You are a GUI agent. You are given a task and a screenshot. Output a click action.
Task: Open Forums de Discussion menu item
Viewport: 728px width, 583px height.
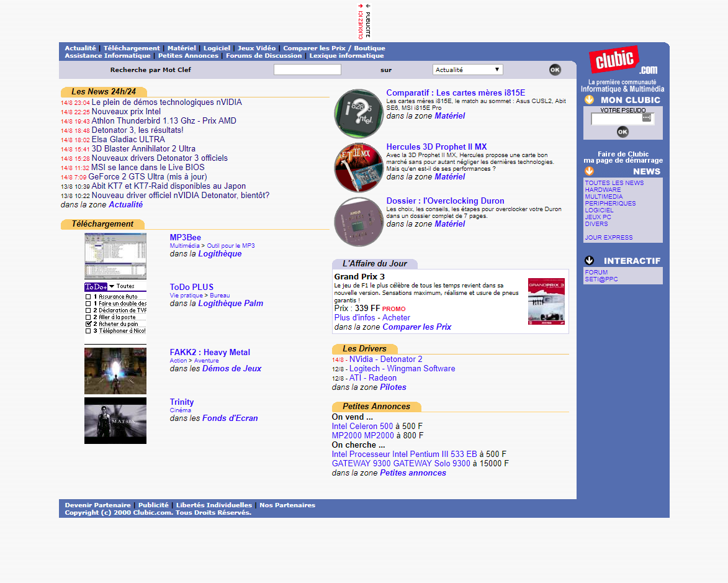[264, 55]
